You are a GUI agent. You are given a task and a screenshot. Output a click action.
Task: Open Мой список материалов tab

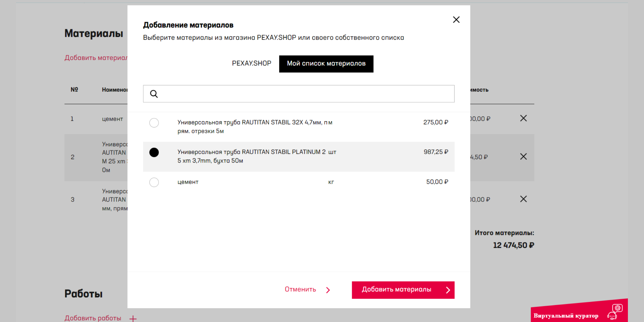click(326, 64)
